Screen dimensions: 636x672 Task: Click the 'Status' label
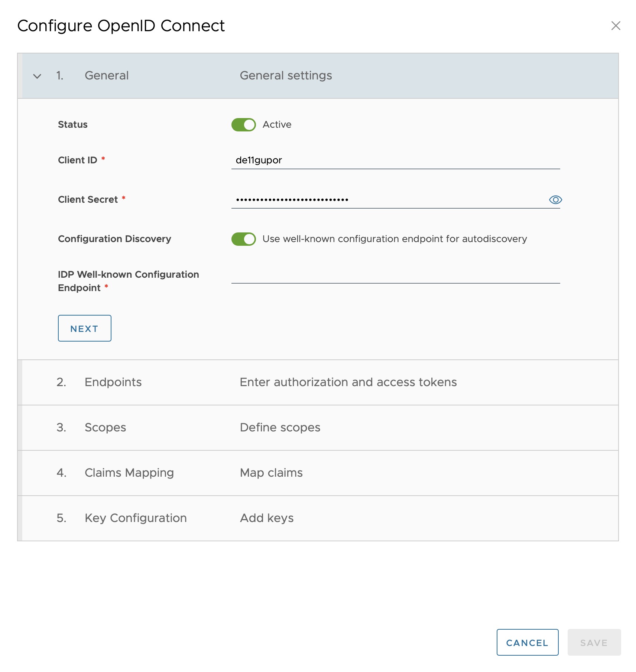tap(72, 125)
